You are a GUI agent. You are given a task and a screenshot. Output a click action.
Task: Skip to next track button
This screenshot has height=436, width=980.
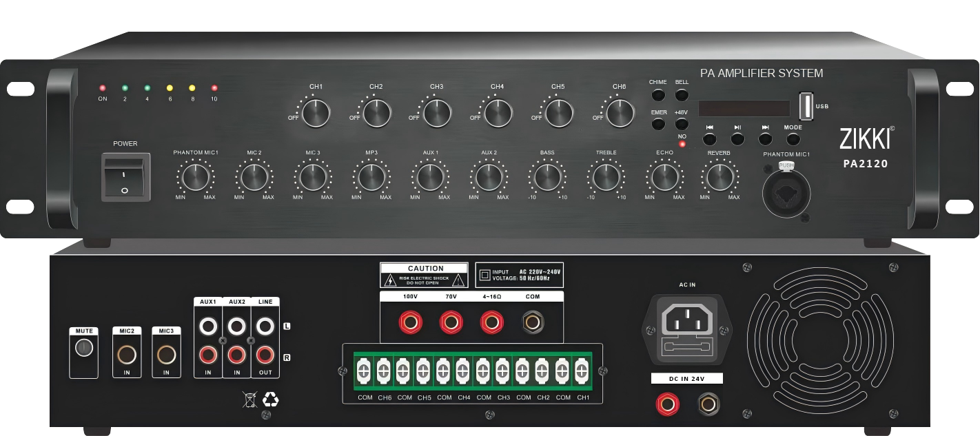766,138
